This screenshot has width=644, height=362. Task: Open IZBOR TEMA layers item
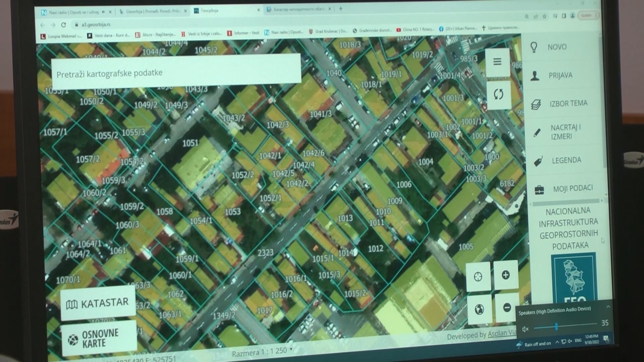(x=568, y=104)
